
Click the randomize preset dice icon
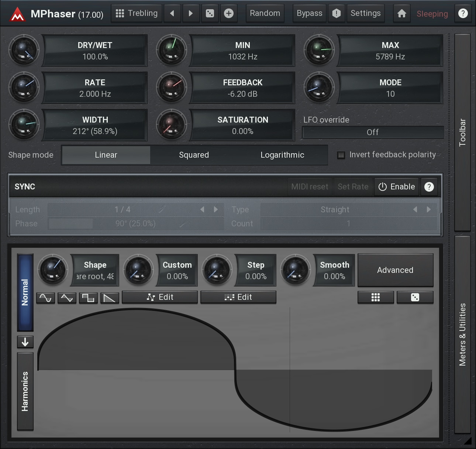210,14
